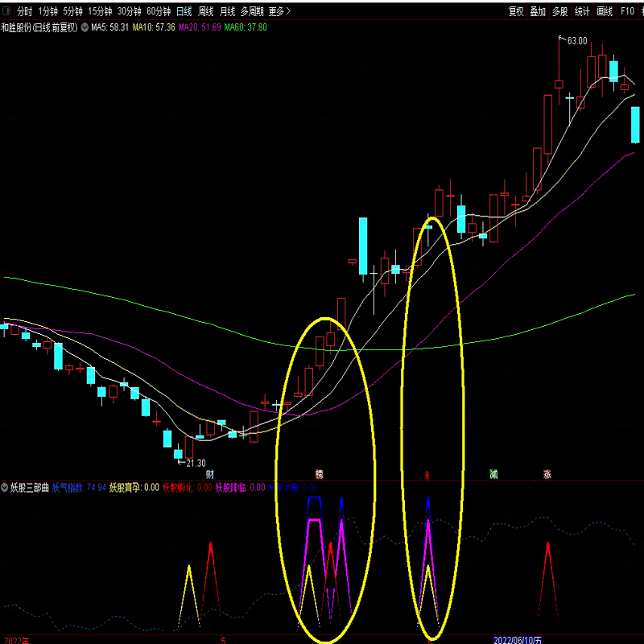Open the 多周期 multi-period view
644x644 pixels.
pos(252,11)
